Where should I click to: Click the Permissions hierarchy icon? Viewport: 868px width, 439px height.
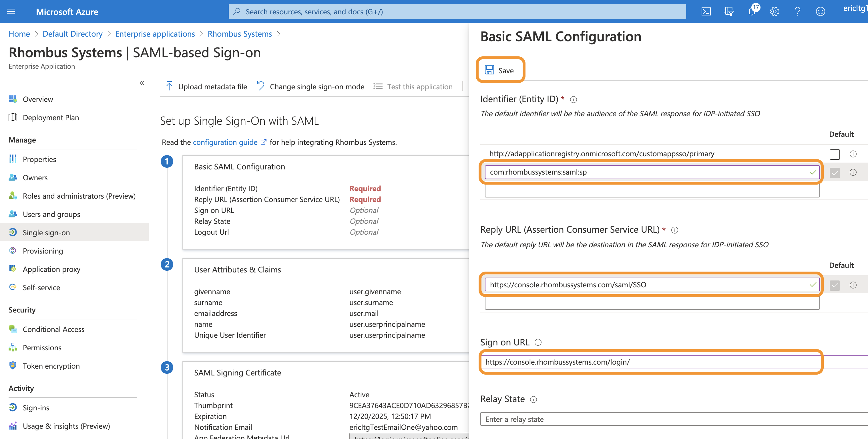[x=13, y=347]
